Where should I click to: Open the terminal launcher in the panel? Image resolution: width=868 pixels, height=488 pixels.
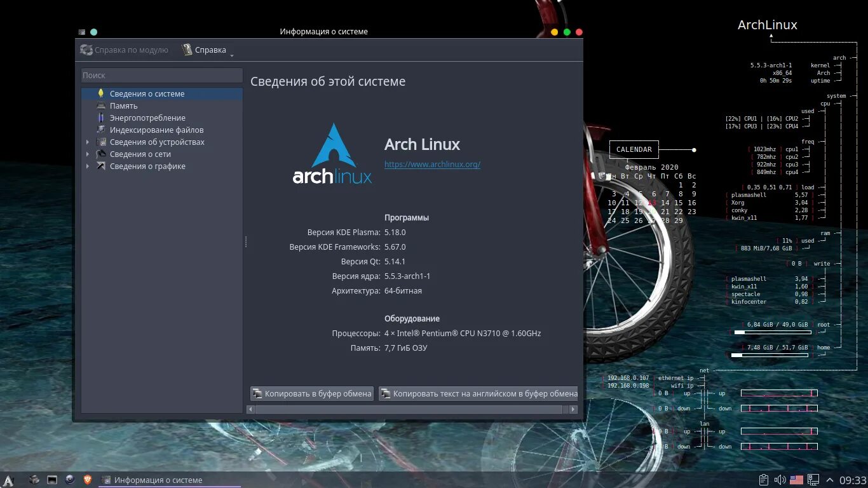52,480
